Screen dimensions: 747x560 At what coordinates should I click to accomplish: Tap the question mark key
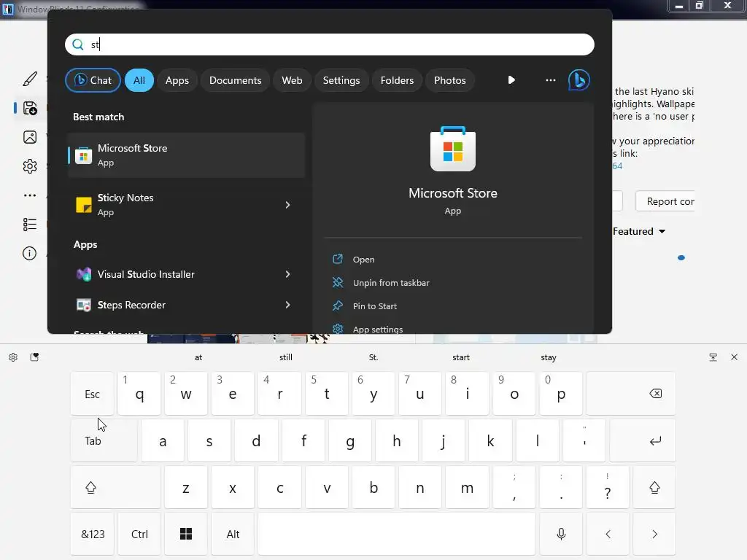tap(608, 487)
